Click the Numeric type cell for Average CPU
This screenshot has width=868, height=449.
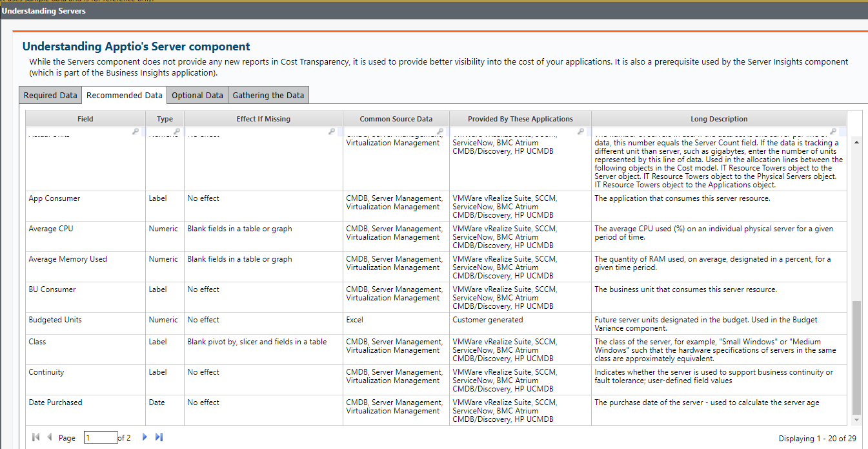point(165,236)
